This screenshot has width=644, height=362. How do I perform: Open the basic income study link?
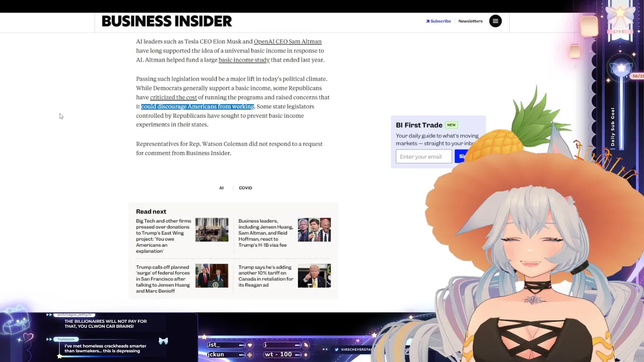click(x=244, y=60)
